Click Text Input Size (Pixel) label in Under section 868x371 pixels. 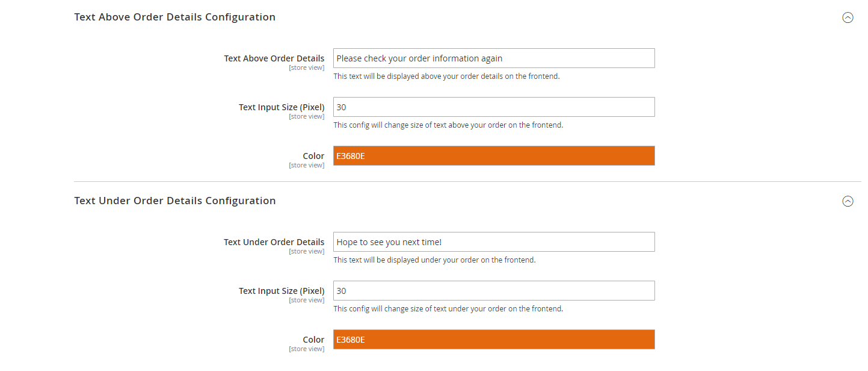(x=281, y=291)
